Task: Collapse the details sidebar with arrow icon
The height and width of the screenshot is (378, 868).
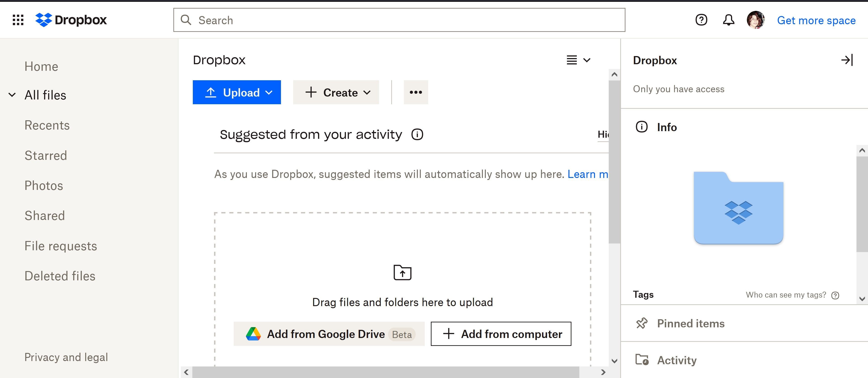Action: tap(847, 60)
